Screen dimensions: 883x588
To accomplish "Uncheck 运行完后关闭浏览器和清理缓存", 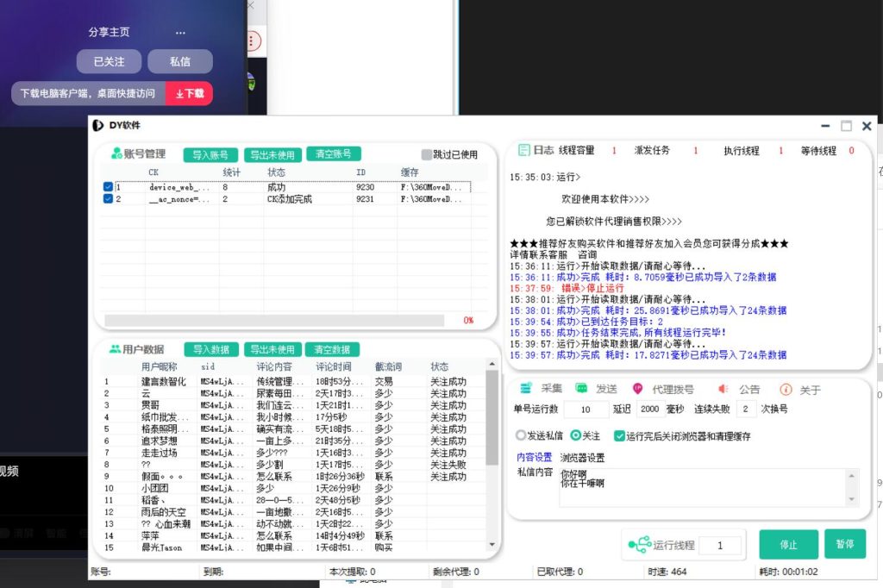I will pos(620,435).
